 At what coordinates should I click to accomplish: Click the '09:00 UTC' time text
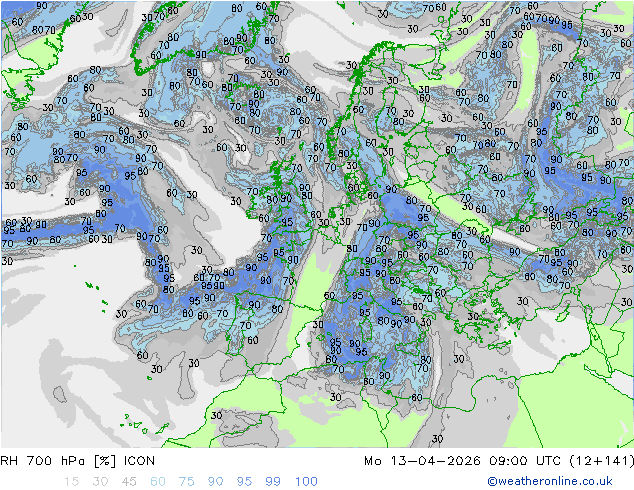(525, 461)
